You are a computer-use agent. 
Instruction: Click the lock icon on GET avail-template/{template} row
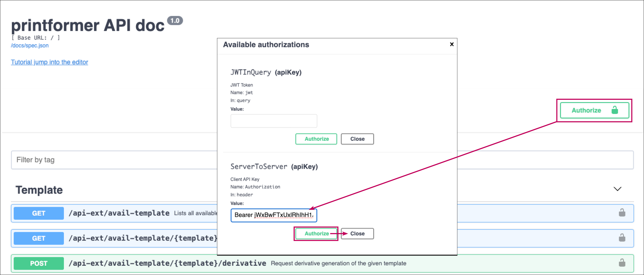[622, 238]
